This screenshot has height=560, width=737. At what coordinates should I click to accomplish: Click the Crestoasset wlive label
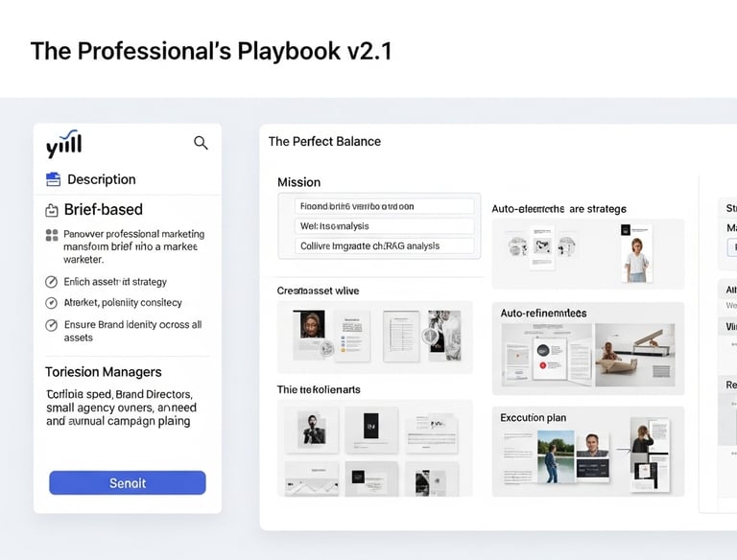point(318,291)
